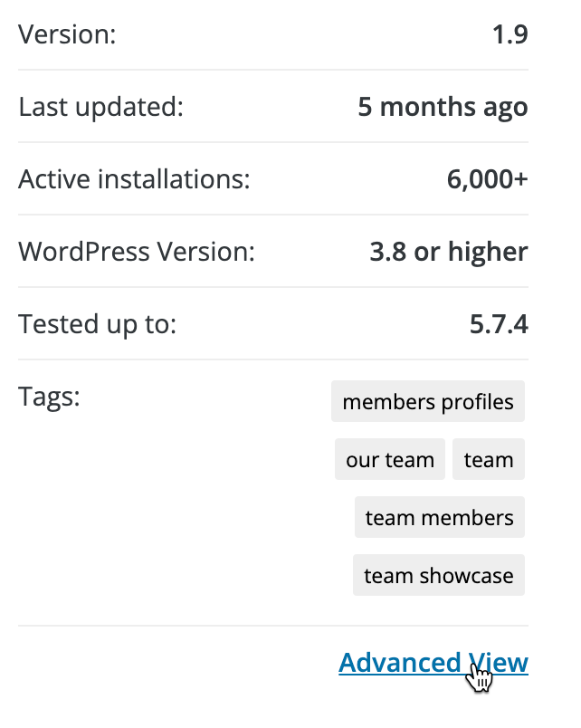Click the divider line below the Version row

pyautogui.click(x=273, y=70)
